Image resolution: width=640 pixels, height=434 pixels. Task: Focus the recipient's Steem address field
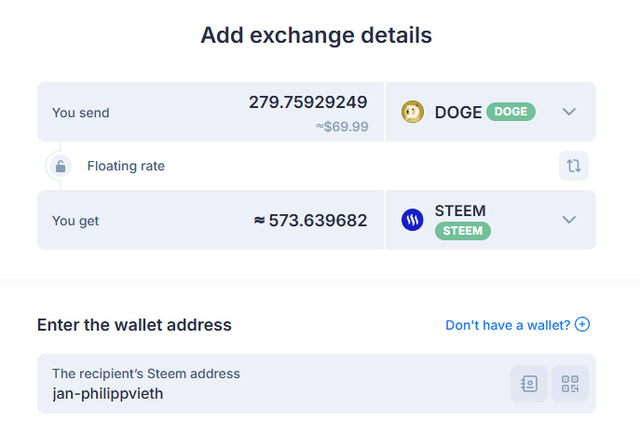[x=270, y=393]
